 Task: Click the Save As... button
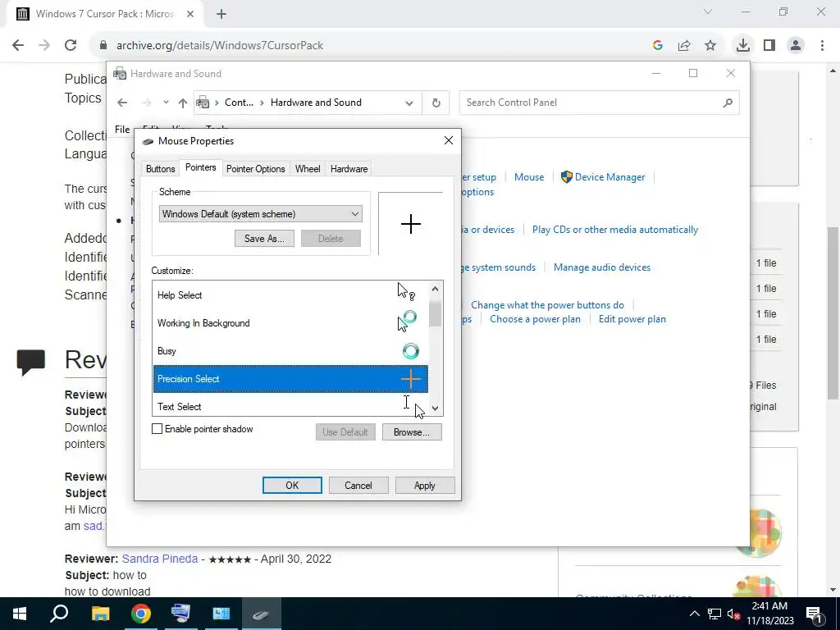(x=264, y=239)
